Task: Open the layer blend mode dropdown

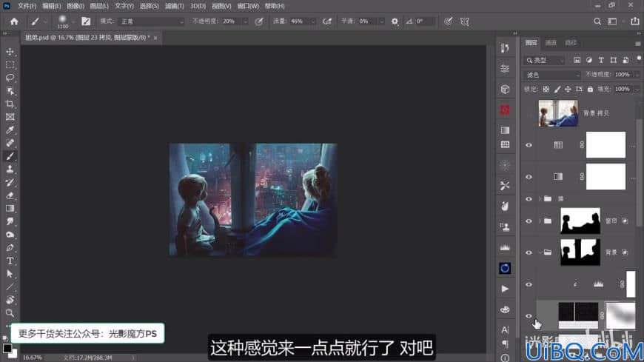Action: coord(552,75)
